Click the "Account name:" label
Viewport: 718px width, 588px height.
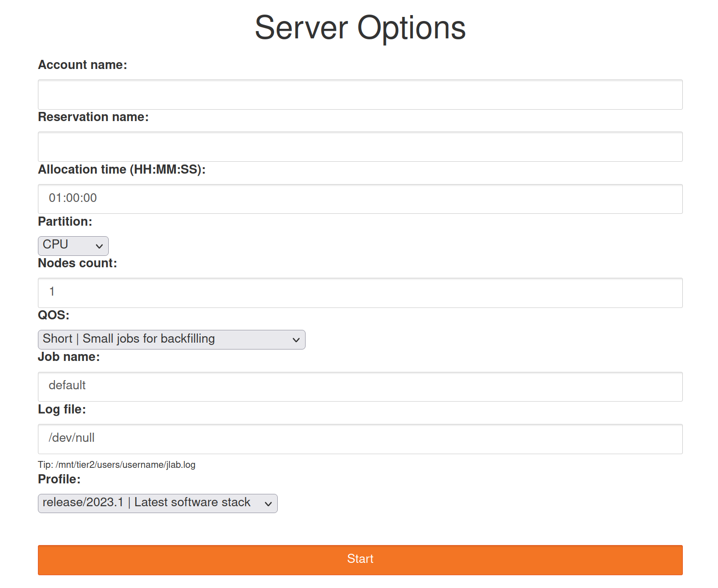tap(82, 65)
